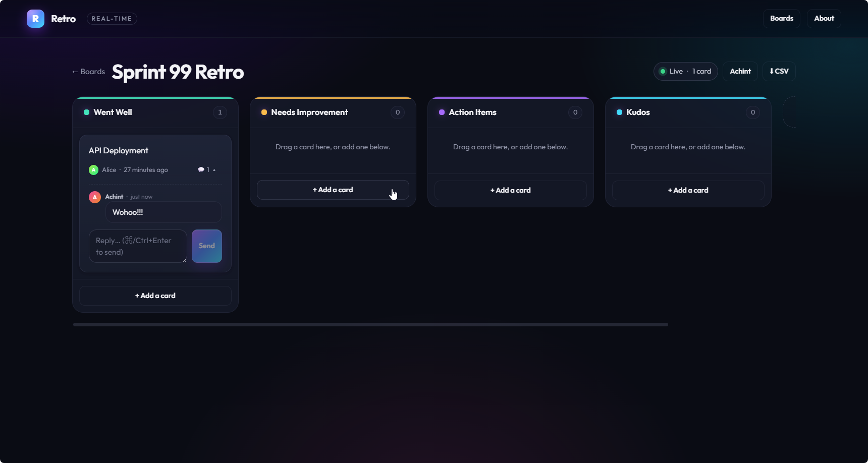This screenshot has height=463, width=868.
Task: Click the green dot beside Went Well
Action: [86, 112]
